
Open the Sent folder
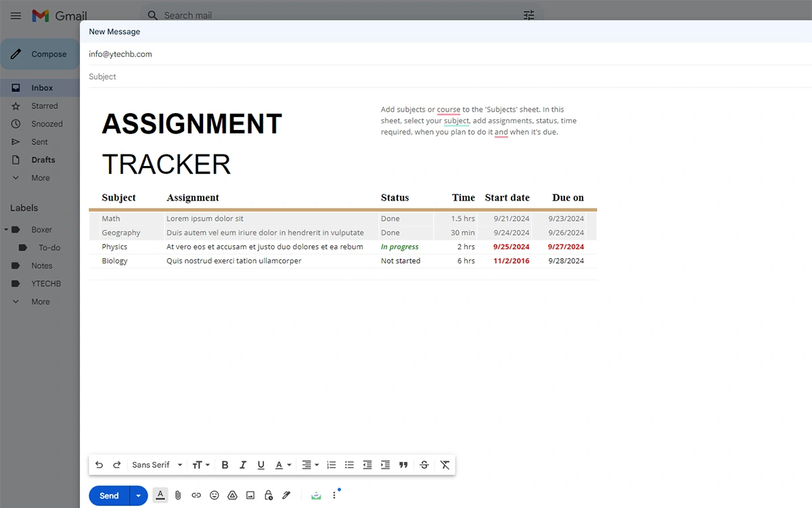click(x=40, y=142)
